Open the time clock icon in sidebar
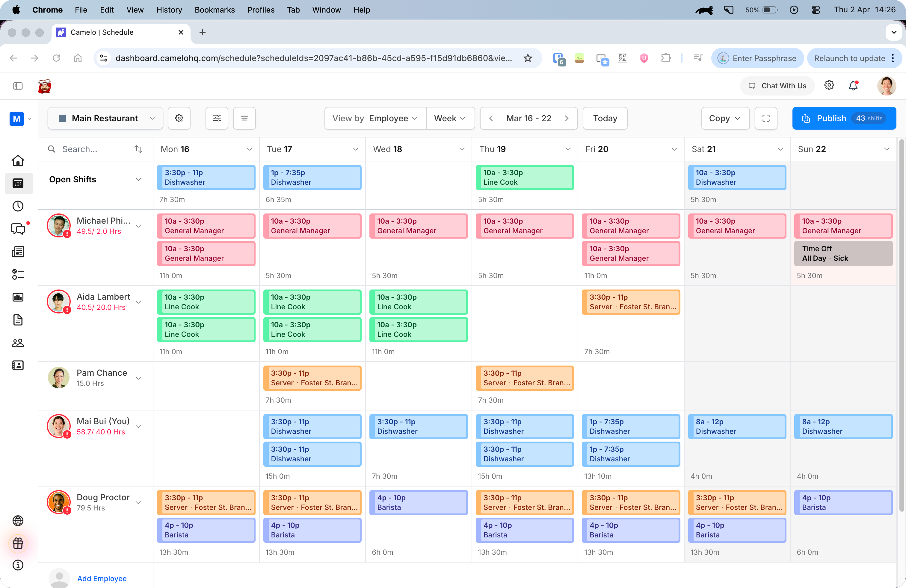 pyautogui.click(x=18, y=206)
